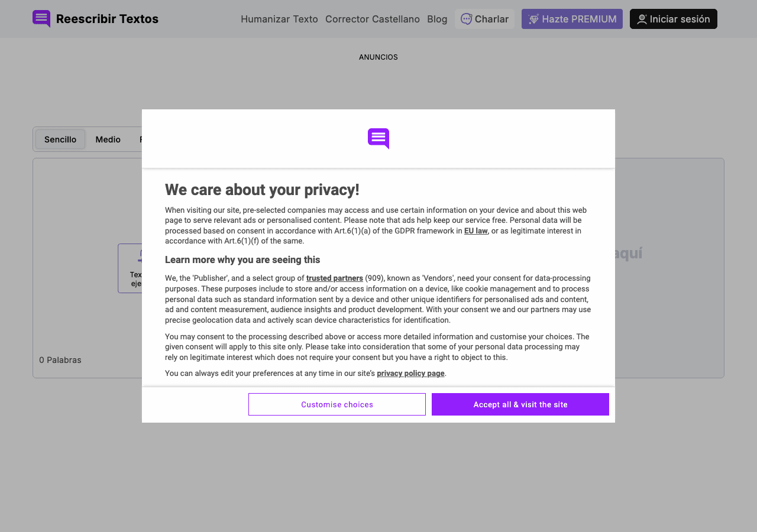Select the Sencillo mode tab

pos(60,140)
